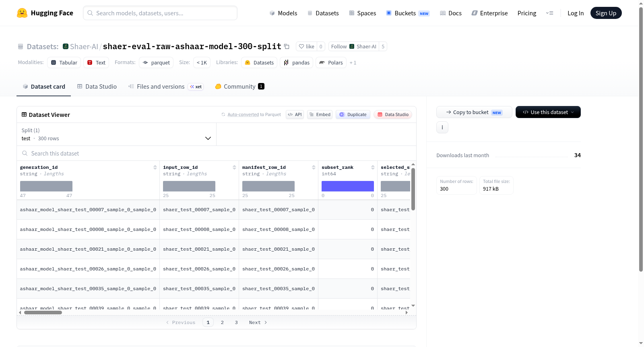Click the Duplicate button
Screen dimensions: 644x347
tap(353, 114)
